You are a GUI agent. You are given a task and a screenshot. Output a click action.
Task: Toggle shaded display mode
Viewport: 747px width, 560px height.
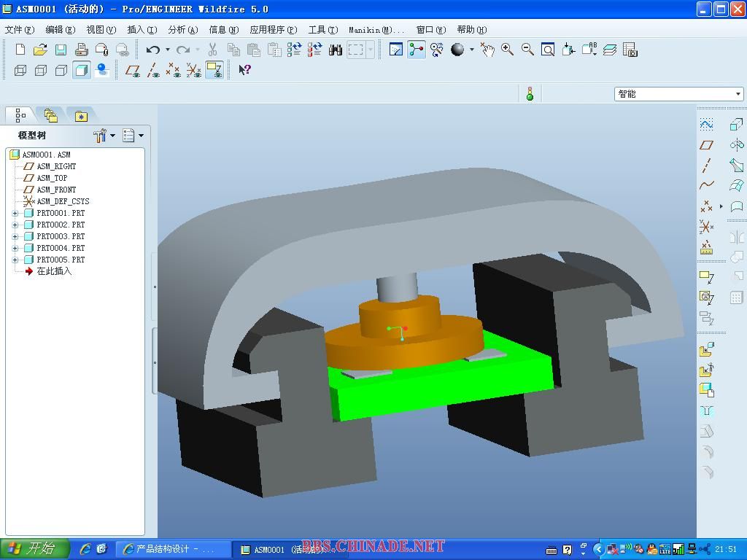coord(82,71)
